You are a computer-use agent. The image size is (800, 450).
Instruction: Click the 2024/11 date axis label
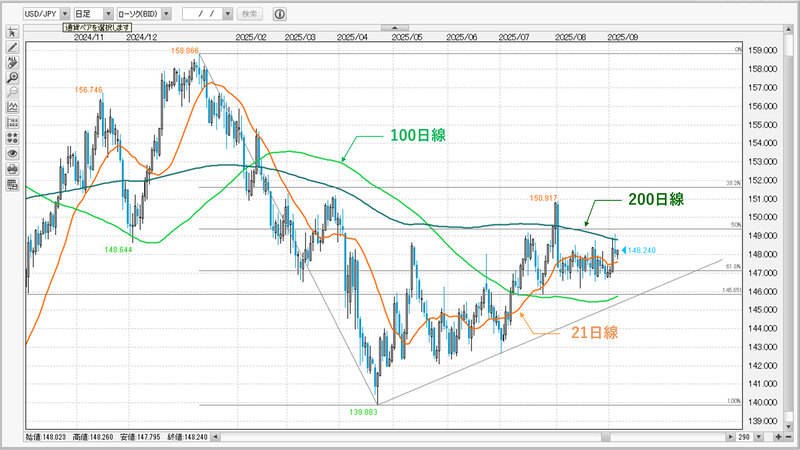tap(89, 37)
